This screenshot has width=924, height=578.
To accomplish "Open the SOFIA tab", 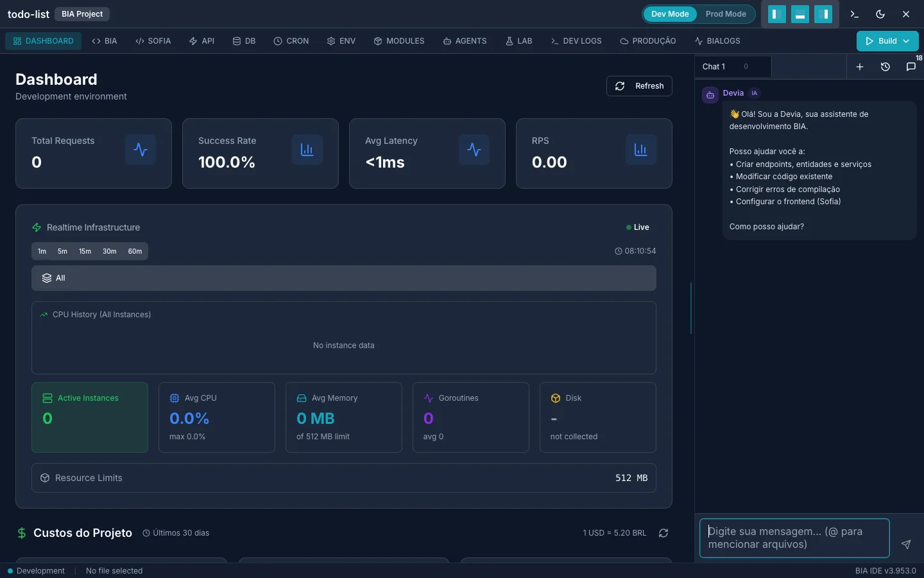I will tap(153, 41).
